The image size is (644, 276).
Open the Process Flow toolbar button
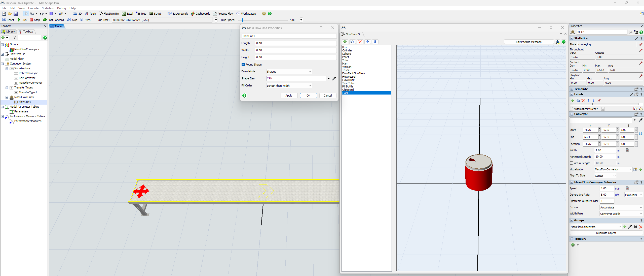click(223, 14)
